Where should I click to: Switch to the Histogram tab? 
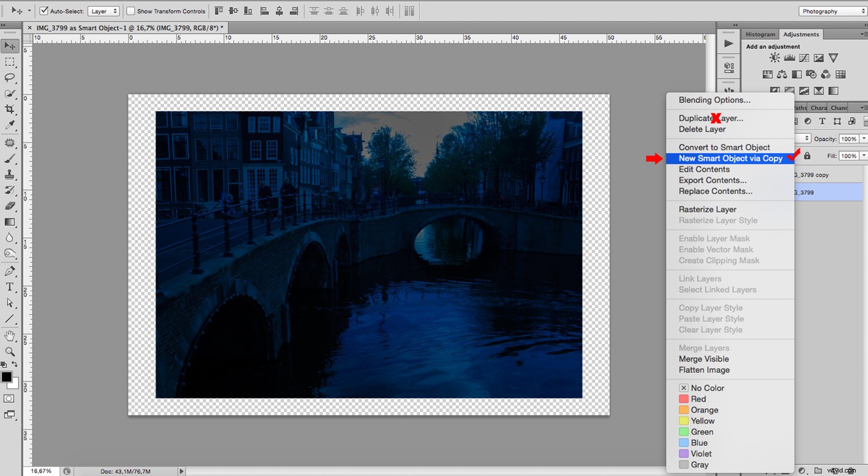[x=760, y=34]
